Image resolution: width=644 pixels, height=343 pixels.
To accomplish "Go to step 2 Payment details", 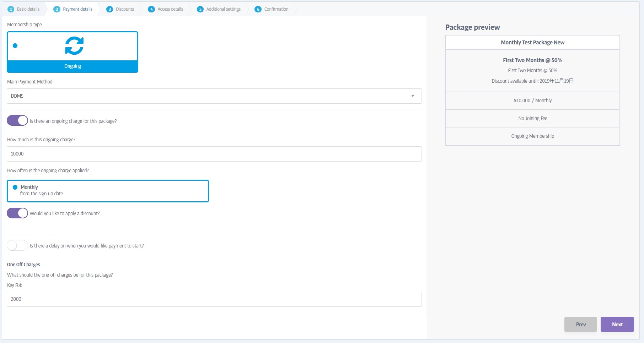I will click(73, 9).
